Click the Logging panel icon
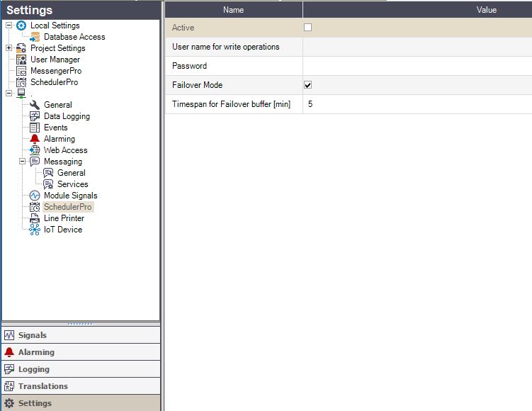 click(9, 369)
